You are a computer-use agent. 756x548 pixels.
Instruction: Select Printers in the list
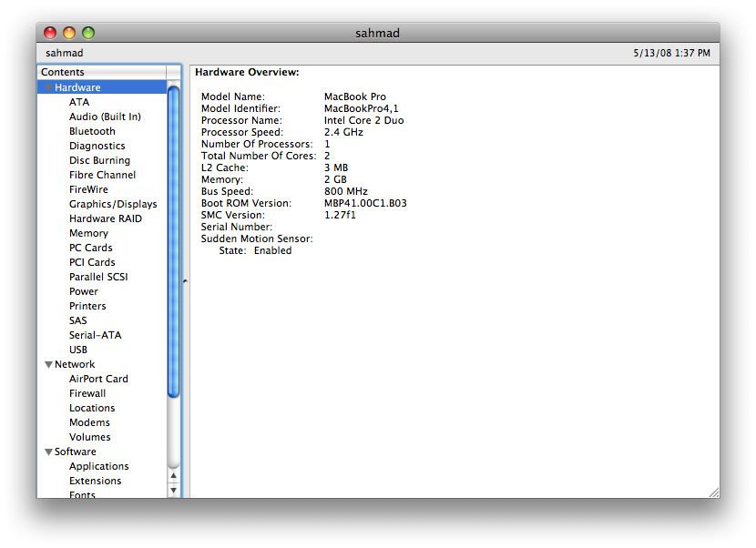pyautogui.click(x=87, y=306)
